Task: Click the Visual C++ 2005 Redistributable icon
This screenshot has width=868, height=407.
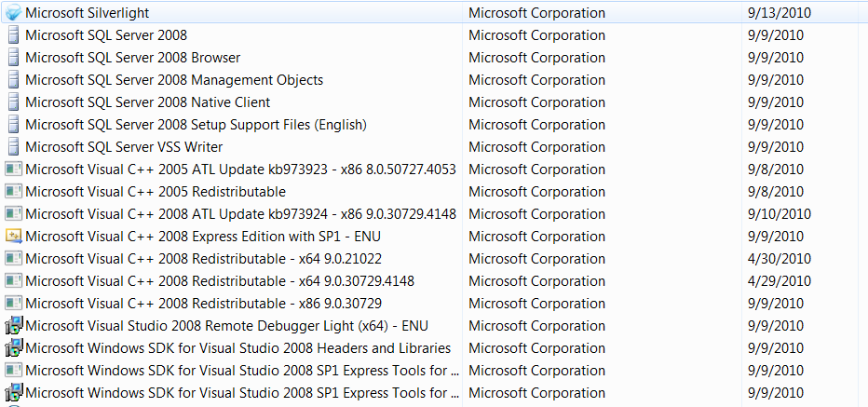Action: coord(13,192)
